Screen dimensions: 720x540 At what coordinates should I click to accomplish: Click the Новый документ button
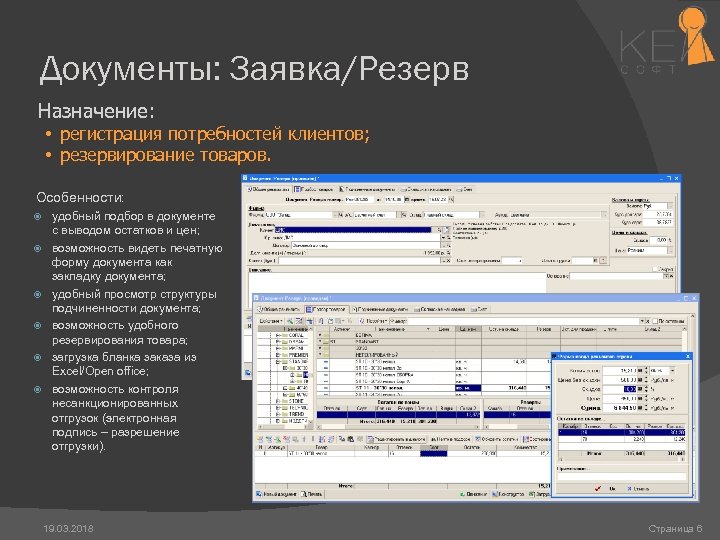(x=276, y=494)
